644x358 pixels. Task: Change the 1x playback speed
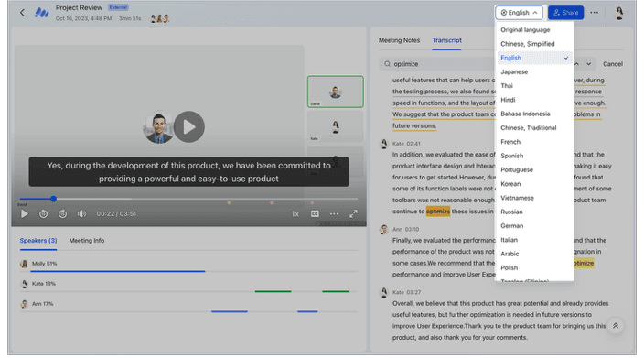(295, 213)
